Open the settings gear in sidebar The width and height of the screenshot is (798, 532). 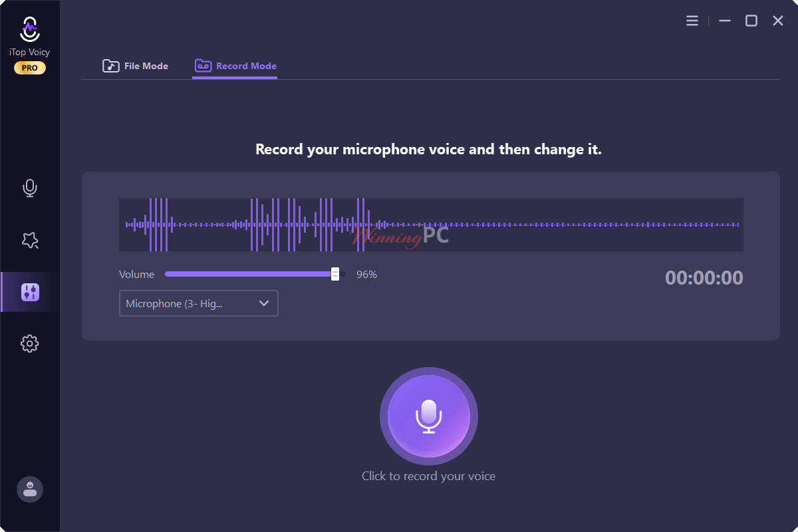tap(29, 344)
